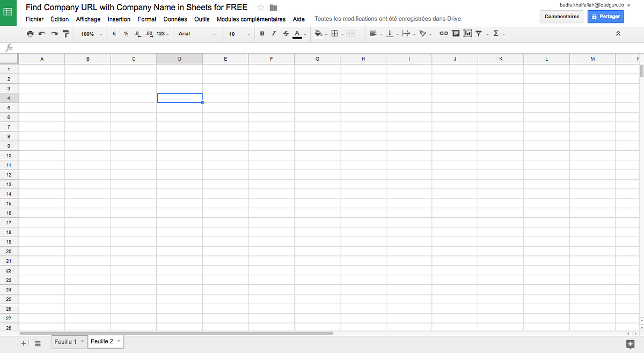Image resolution: width=644 pixels, height=353 pixels.
Task: Toggle italic formatting
Action: coord(274,34)
